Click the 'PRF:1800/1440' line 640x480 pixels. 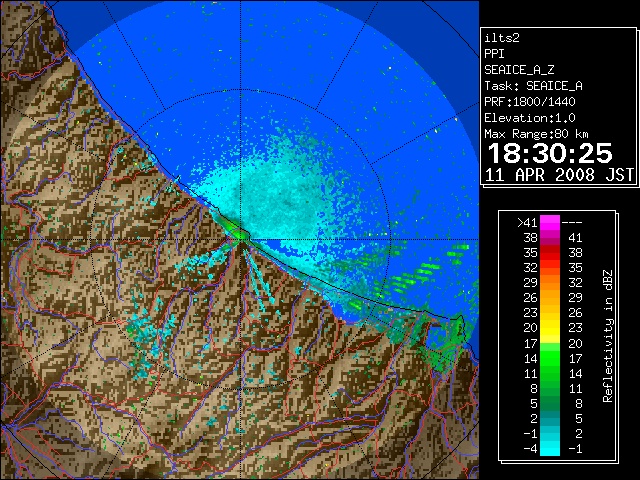[530, 102]
